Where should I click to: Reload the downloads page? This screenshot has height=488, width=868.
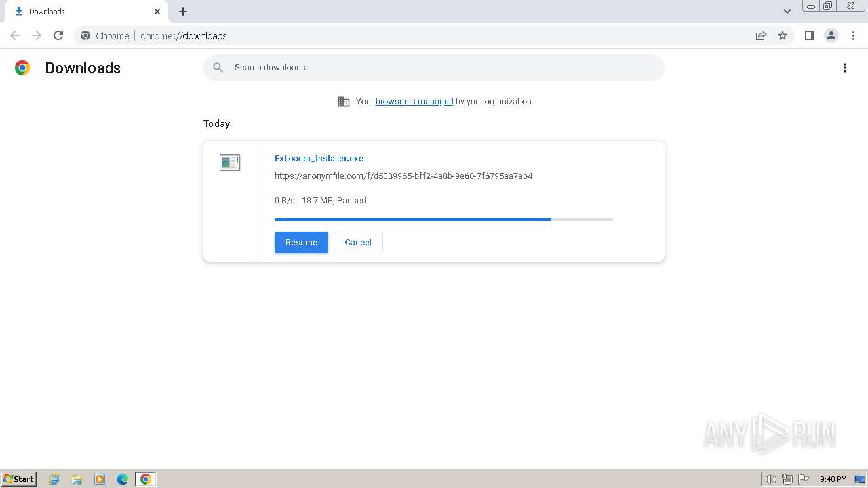(58, 35)
